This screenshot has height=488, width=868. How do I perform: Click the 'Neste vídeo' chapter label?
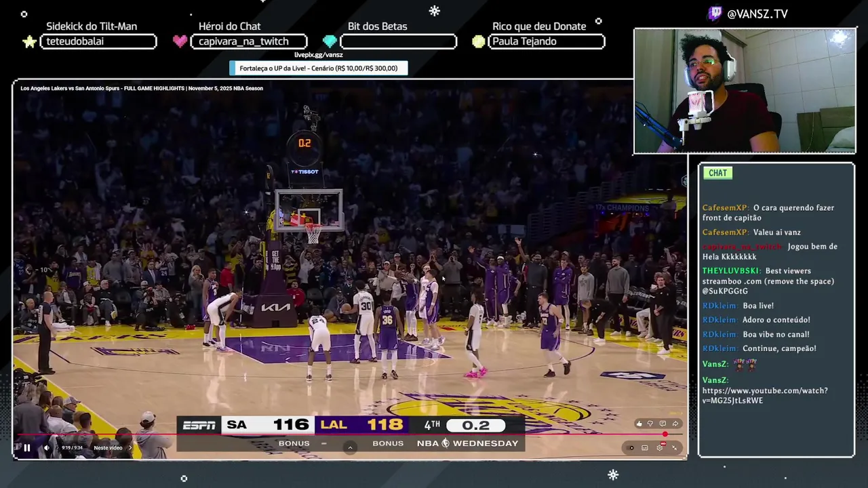click(x=108, y=447)
